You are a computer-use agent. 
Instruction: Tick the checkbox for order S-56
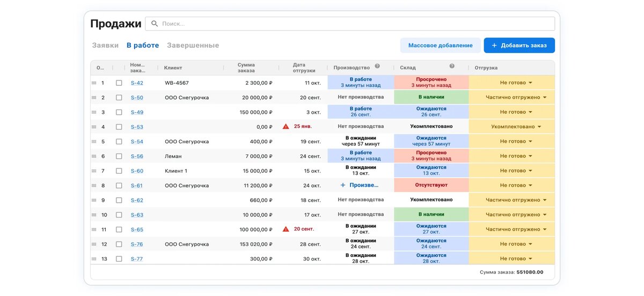119,156
